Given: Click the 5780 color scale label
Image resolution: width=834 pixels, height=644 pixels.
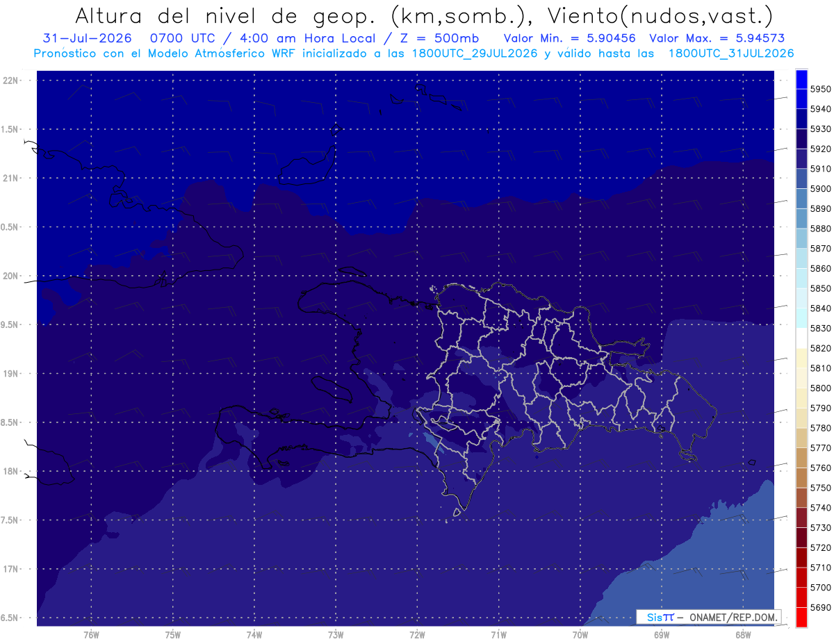Looking at the screenshot, I should tap(821, 428).
